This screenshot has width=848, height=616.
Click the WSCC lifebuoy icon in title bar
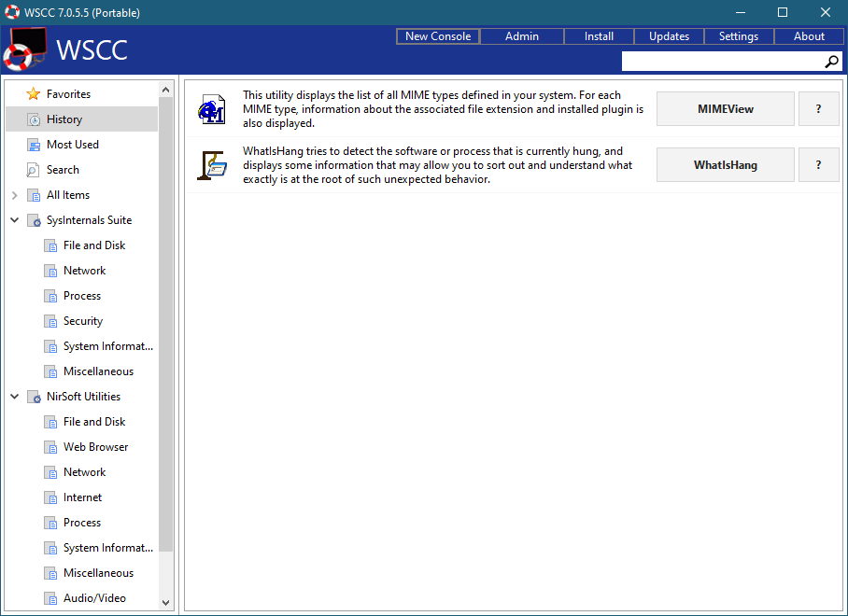click(x=12, y=12)
